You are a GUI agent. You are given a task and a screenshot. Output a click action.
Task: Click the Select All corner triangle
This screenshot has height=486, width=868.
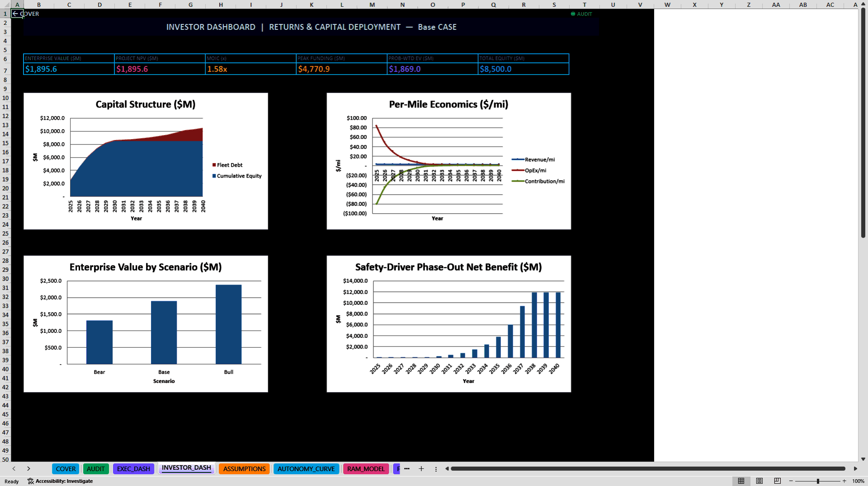click(5, 5)
